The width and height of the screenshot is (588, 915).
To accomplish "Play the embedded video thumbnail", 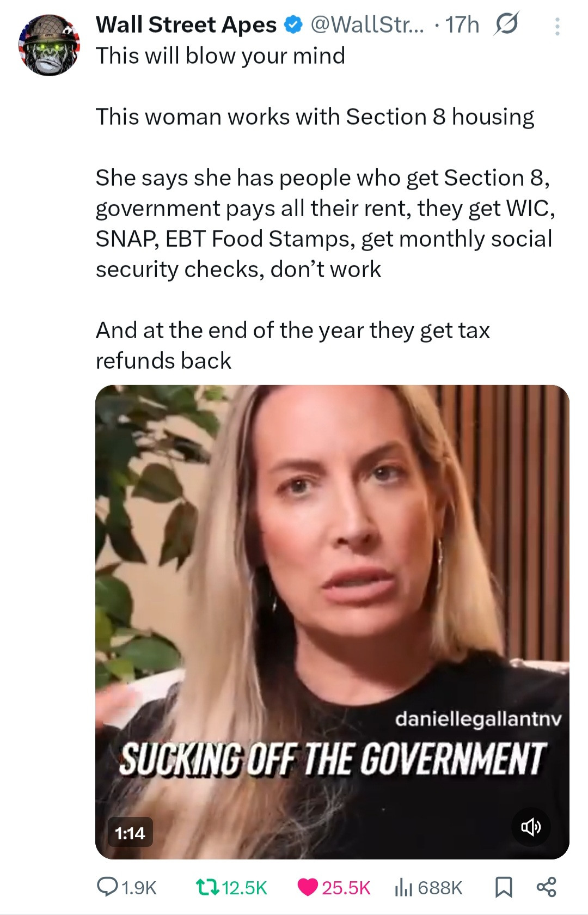I will 332,622.
